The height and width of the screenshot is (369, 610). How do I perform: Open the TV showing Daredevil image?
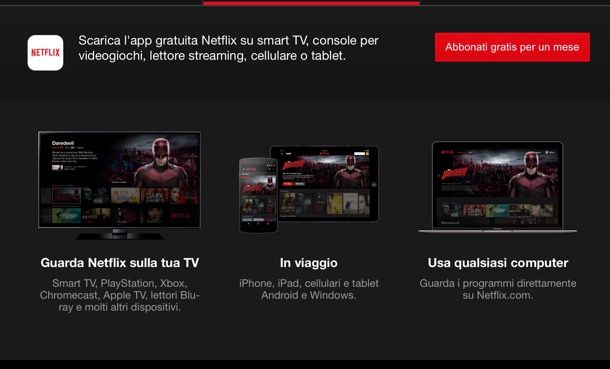click(x=119, y=185)
